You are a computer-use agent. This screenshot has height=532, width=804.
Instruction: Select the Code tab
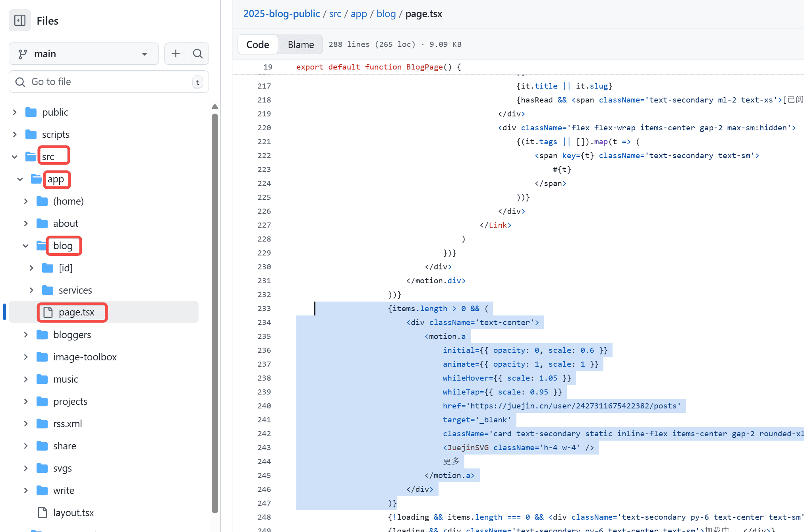257,44
